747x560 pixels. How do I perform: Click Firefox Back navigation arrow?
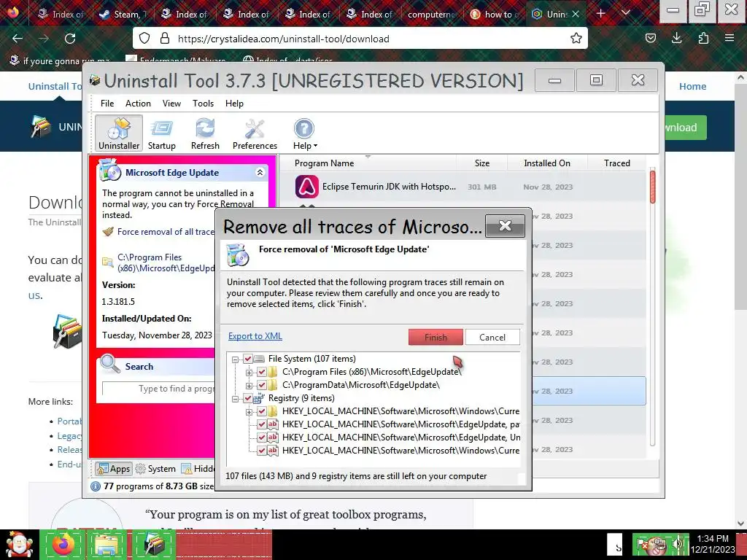coord(18,39)
